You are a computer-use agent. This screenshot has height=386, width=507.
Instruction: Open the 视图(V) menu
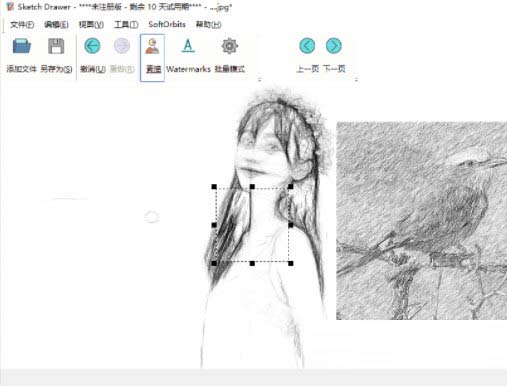[x=91, y=25]
